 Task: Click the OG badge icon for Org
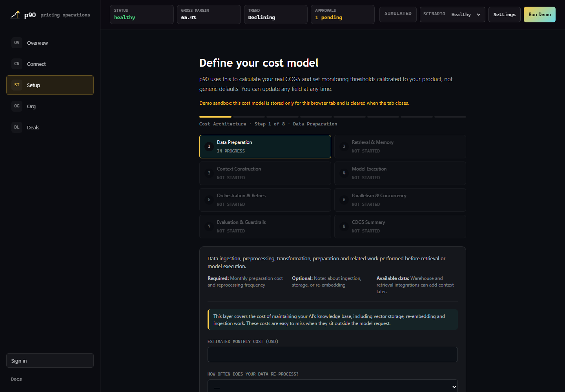(17, 106)
